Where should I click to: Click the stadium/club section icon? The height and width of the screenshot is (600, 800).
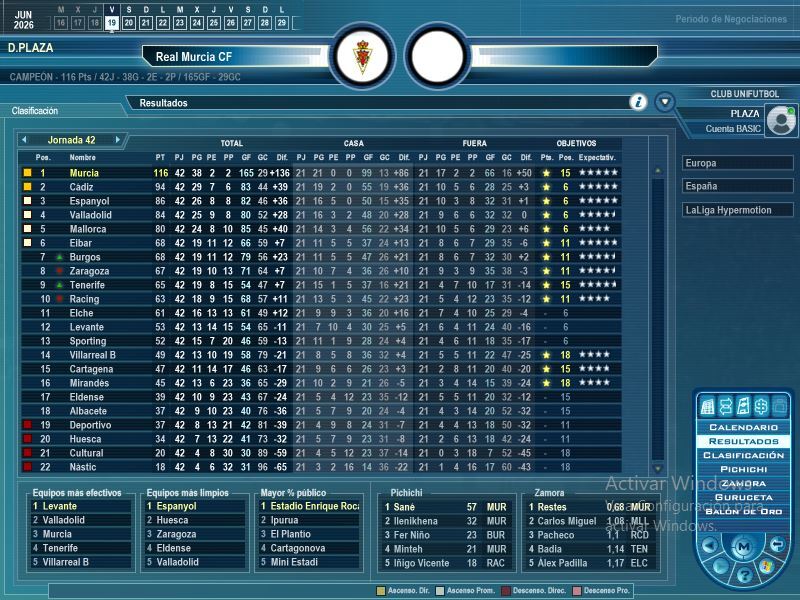point(708,405)
